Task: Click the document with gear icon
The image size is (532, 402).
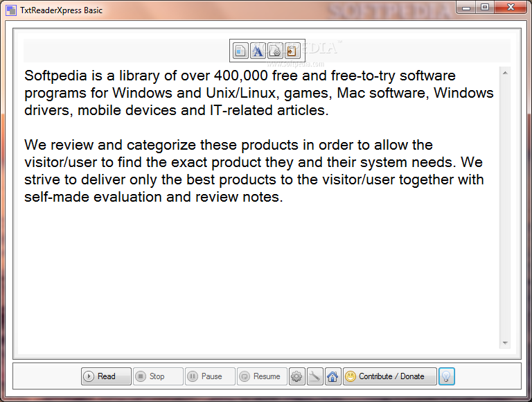Action: pyautogui.click(x=275, y=51)
